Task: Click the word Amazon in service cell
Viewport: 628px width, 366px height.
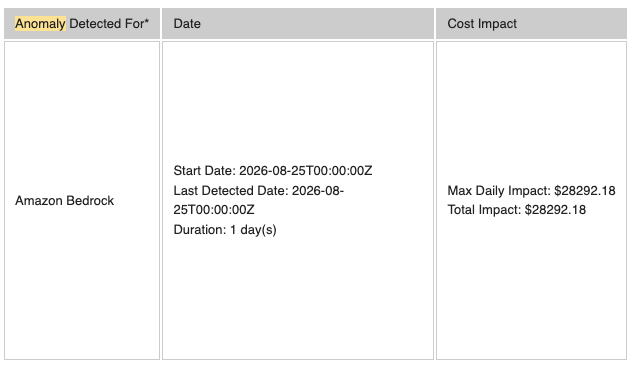Action: pos(39,200)
